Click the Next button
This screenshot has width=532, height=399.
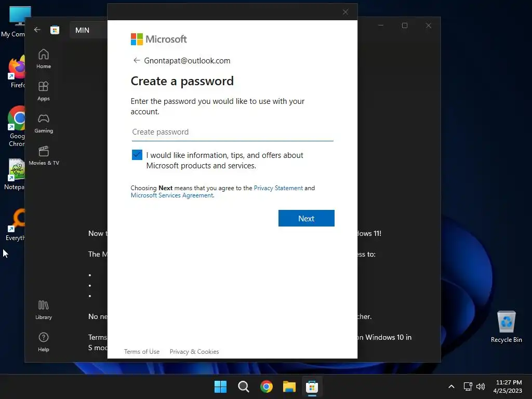[307, 218]
